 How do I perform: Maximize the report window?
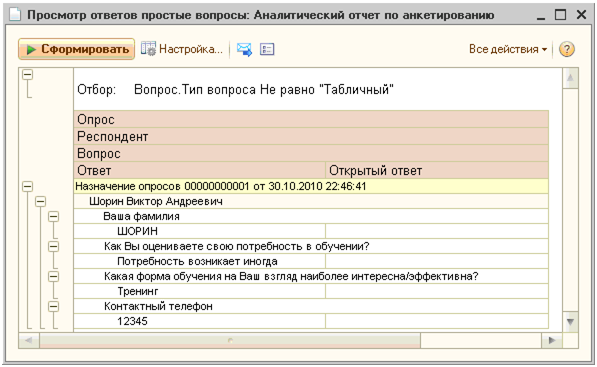pyautogui.click(x=560, y=15)
